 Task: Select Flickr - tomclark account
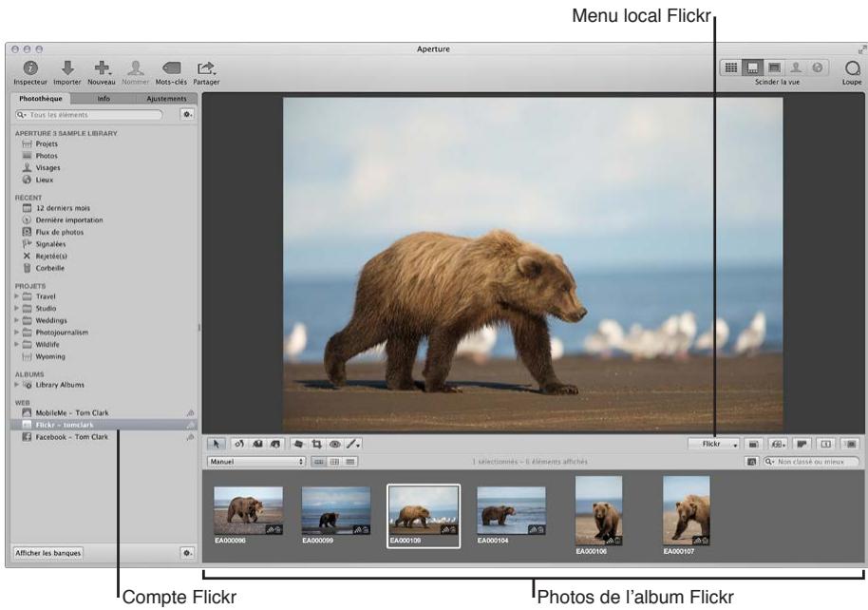[x=104, y=425]
